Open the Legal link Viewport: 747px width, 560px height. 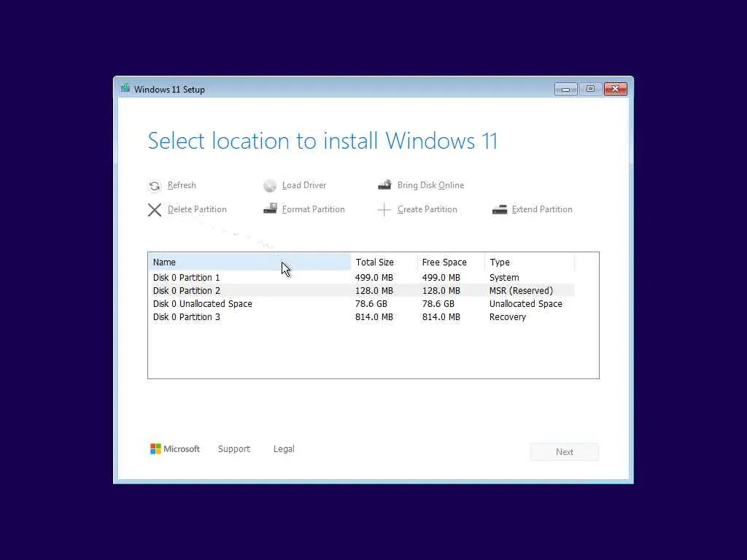click(284, 449)
